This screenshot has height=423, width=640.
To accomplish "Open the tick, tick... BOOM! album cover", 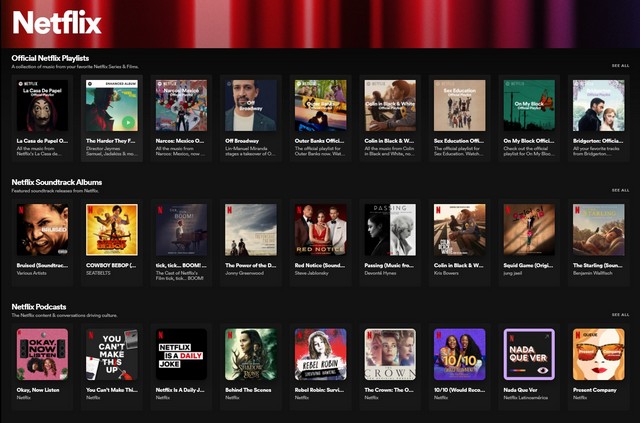I will [181, 230].
